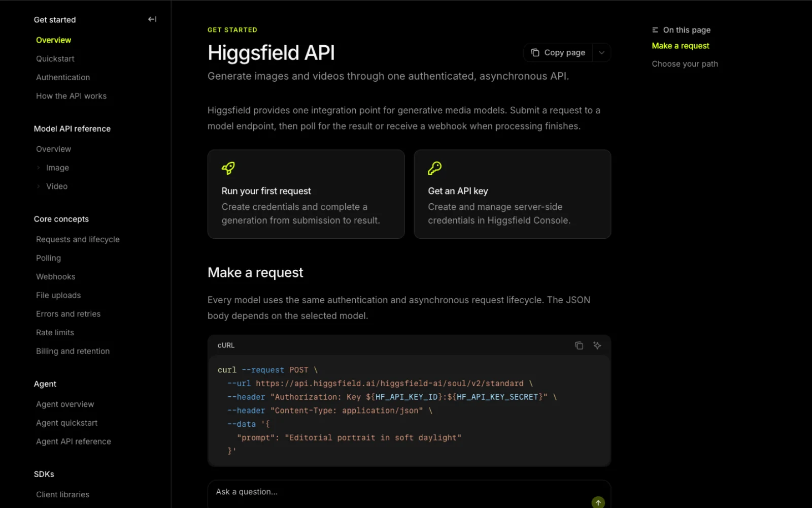The width and height of the screenshot is (812, 508).
Task: Click the GET STARTED label above title
Action: 232,30
